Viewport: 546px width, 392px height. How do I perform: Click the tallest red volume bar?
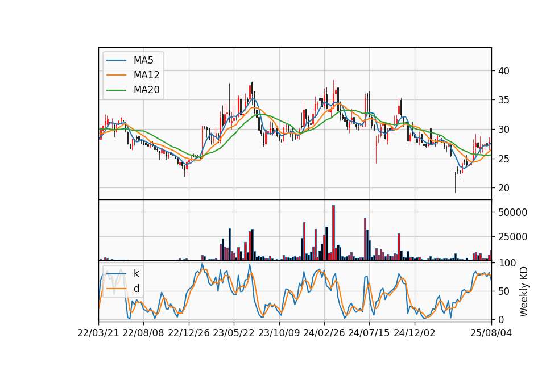333,233
